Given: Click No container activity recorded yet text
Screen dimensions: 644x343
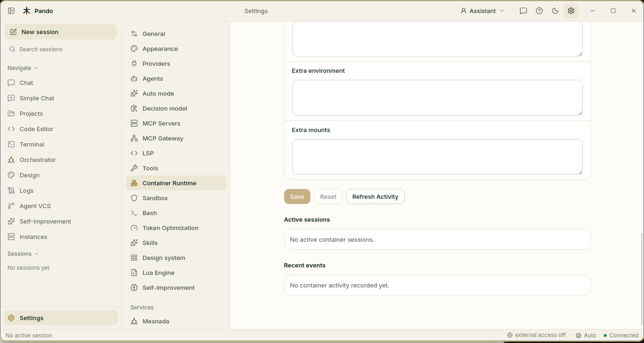Looking at the screenshot, I should coord(339,285).
